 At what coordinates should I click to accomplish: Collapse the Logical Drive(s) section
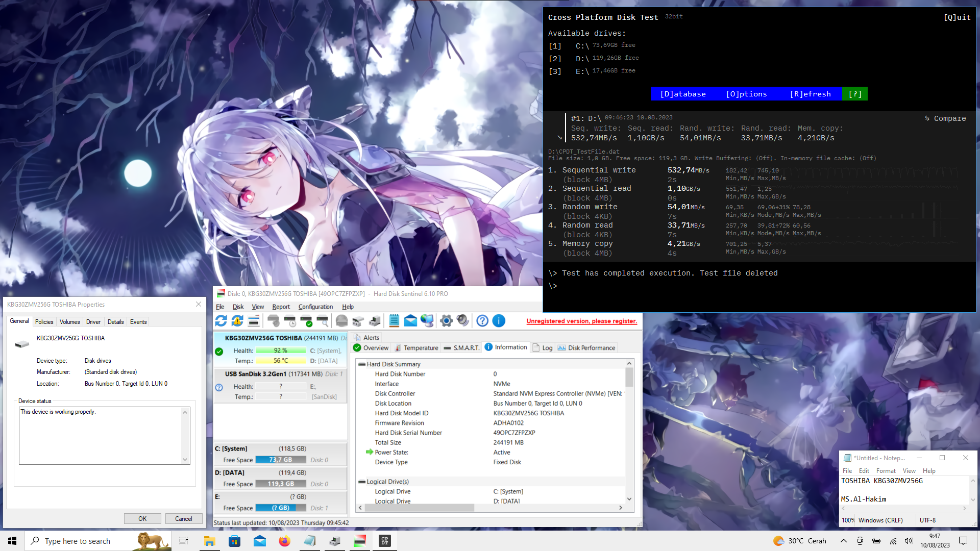pyautogui.click(x=362, y=482)
